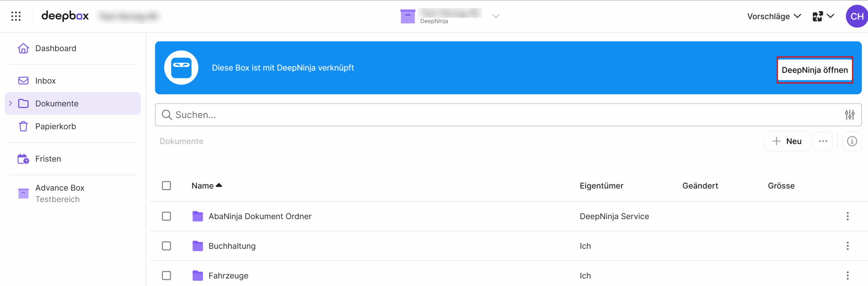Go to Fristen deadlines

[x=73, y=159]
